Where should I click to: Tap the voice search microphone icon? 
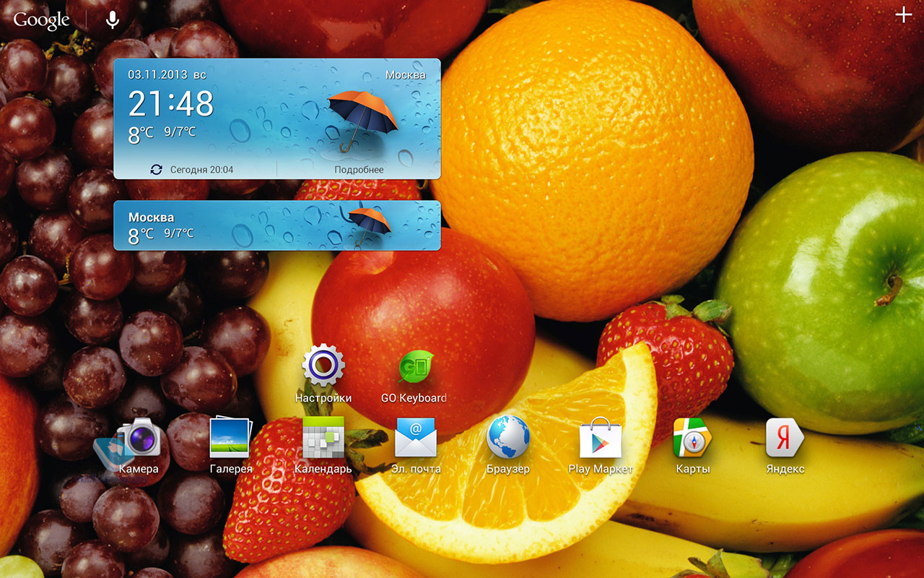(113, 20)
